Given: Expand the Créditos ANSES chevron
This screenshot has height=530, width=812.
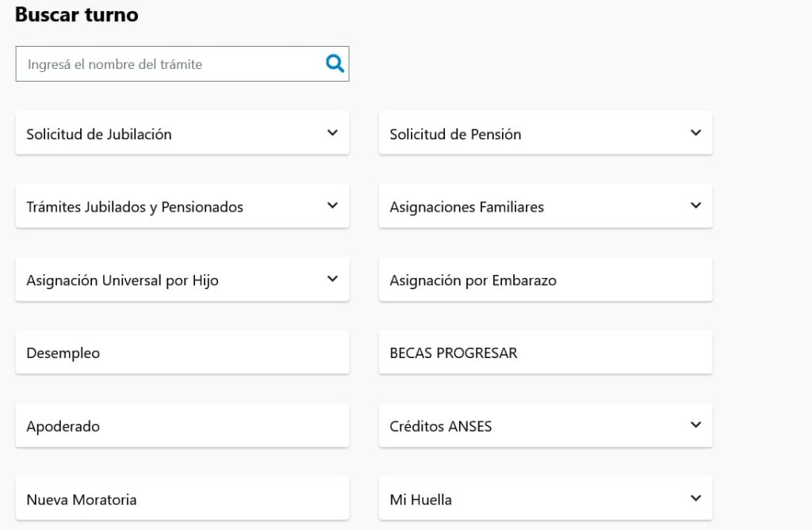Looking at the screenshot, I should 696,425.
